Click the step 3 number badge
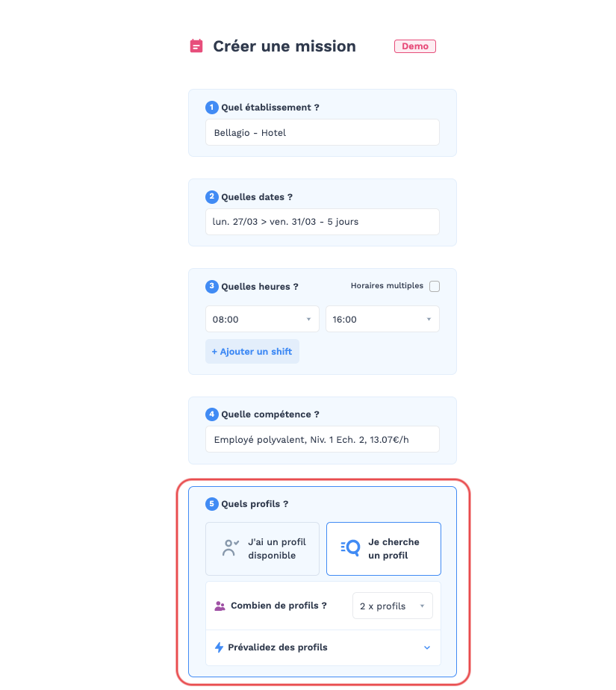616x690 pixels. tap(211, 287)
